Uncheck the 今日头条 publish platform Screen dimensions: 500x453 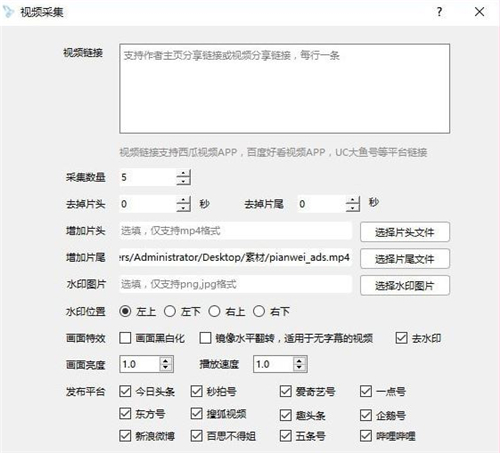point(125,391)
